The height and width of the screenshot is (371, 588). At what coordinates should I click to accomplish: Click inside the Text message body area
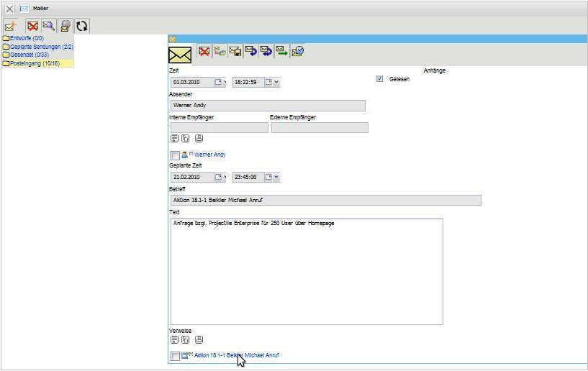(306, 272)
